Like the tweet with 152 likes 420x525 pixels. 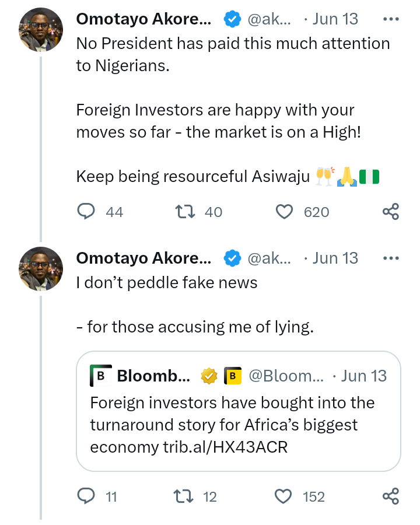pyautogui.click(x=283, y=496)
